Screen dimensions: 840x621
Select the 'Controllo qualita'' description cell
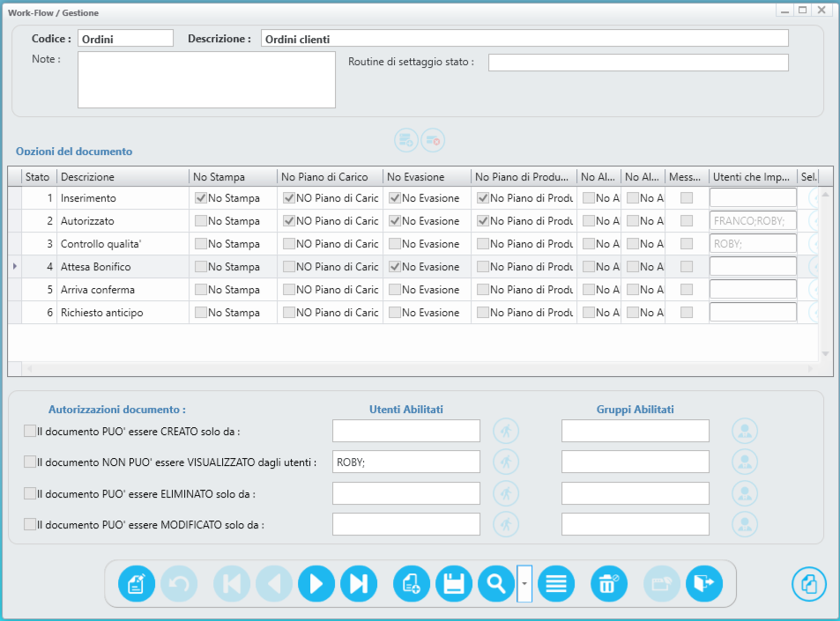click(x=123, y=244)
